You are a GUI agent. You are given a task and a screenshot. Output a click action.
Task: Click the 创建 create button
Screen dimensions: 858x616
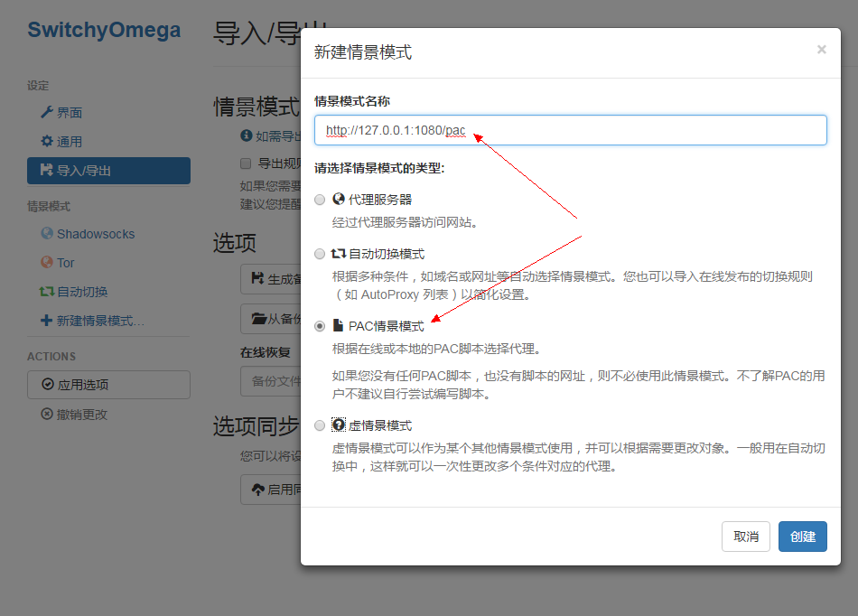coord(803,537)
